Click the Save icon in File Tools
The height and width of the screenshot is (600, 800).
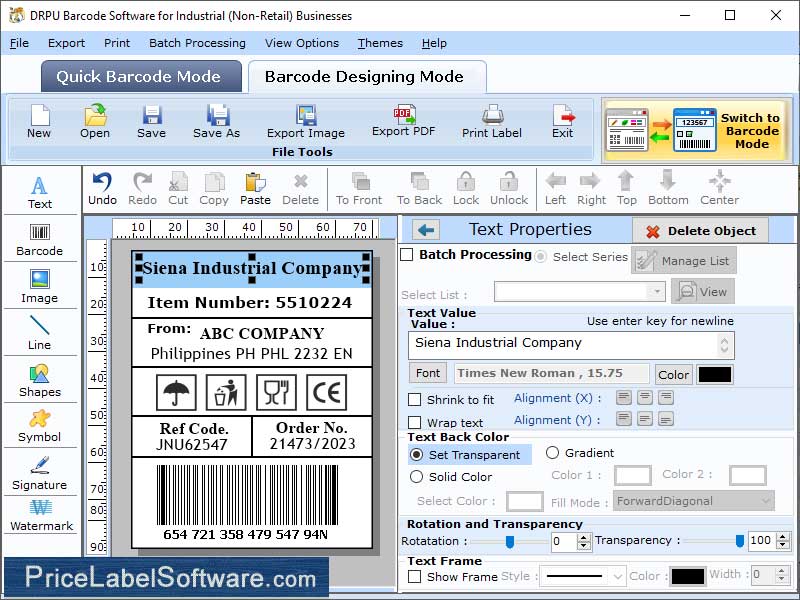click(152, 115)
